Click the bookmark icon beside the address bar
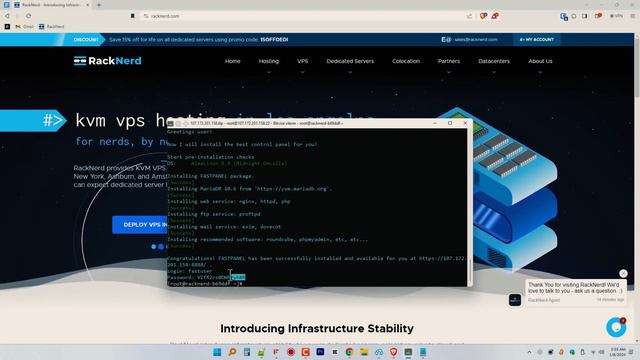 (133, 16)
